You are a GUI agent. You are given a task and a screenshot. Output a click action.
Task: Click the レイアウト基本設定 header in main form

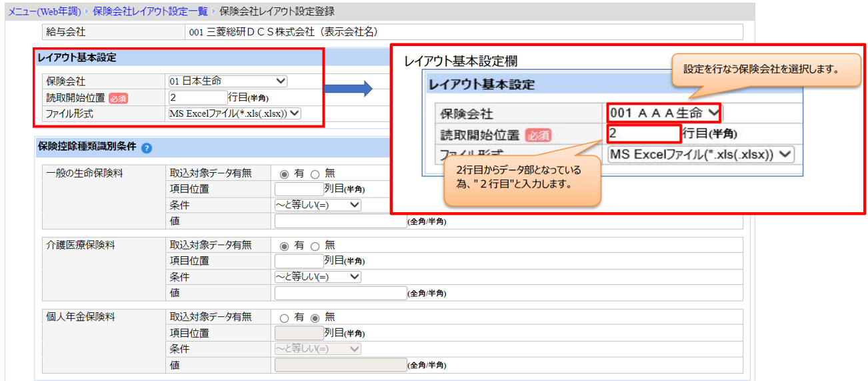pos(77,58)
